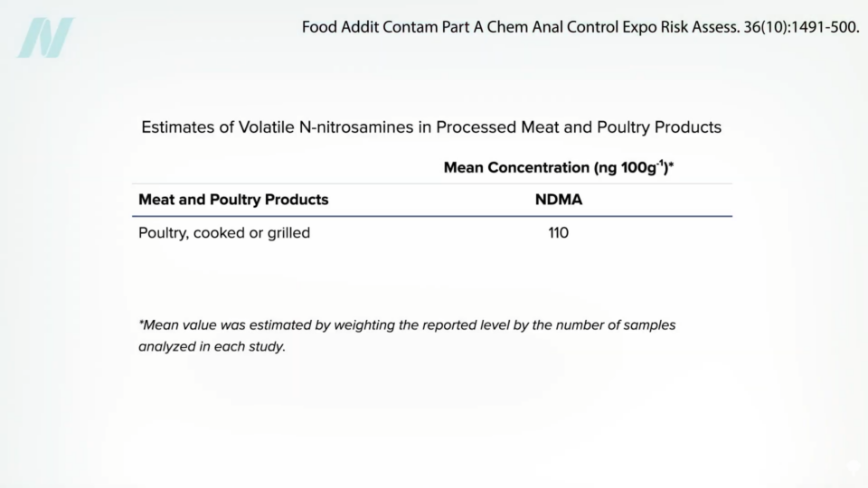868x488 pixels.
Task: Click the NDMA column header
Action: pos(559,200)
